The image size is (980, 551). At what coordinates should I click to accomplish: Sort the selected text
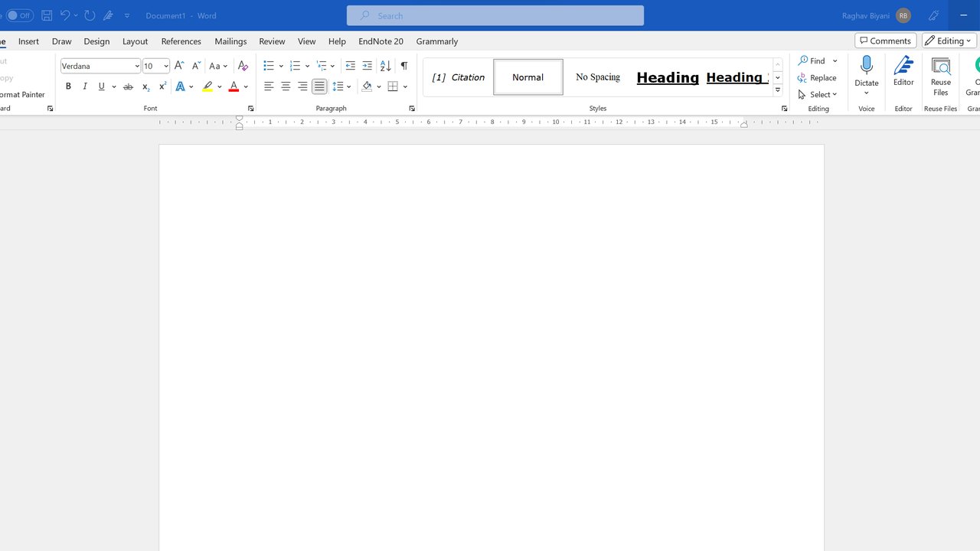pyautogui.click(x=385, y=66)
